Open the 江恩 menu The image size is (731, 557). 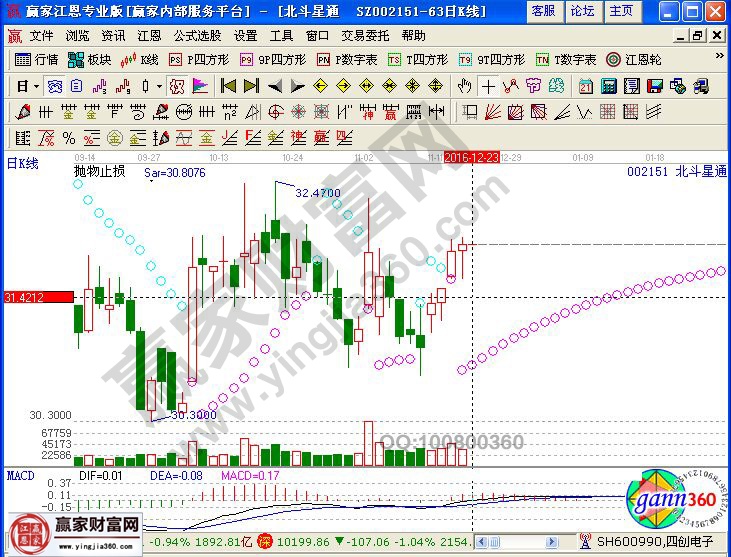pyautogui.click(x=149, y=35)
